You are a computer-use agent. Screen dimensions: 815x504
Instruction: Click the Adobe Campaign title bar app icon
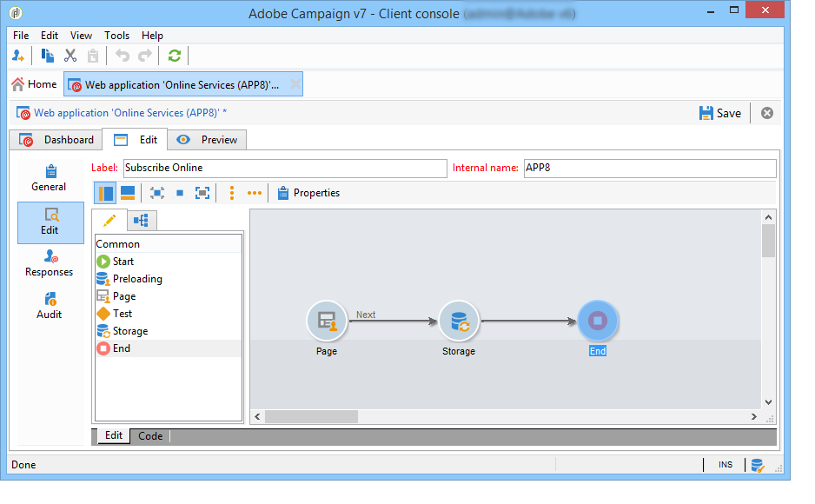(17, 13)
